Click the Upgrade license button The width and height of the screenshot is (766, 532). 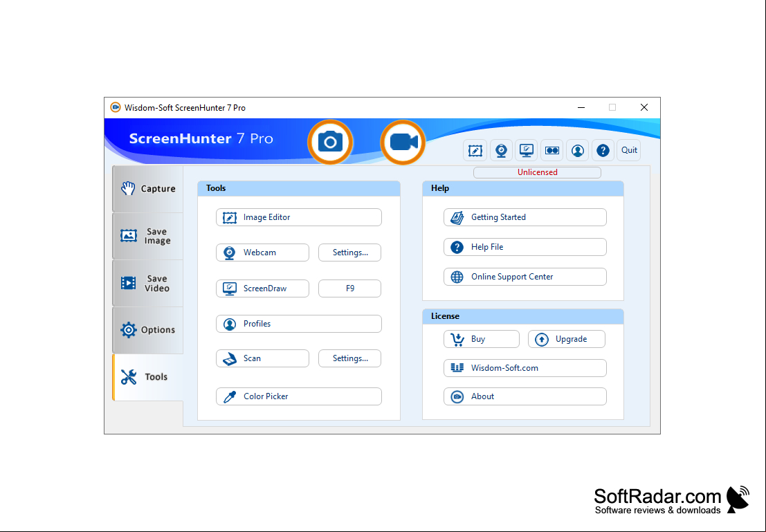click(x=567, y=339)
